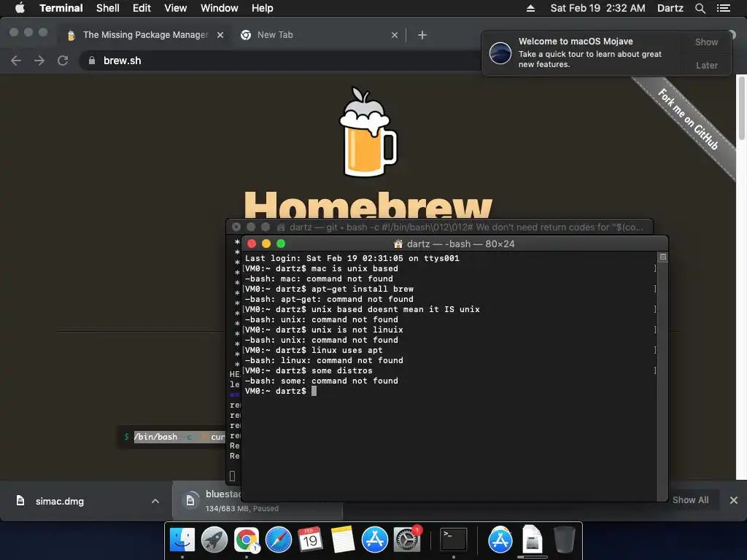Open Terminal from the Dock
The width and height of the screenshot is (747, 560).
pos(454,540)
